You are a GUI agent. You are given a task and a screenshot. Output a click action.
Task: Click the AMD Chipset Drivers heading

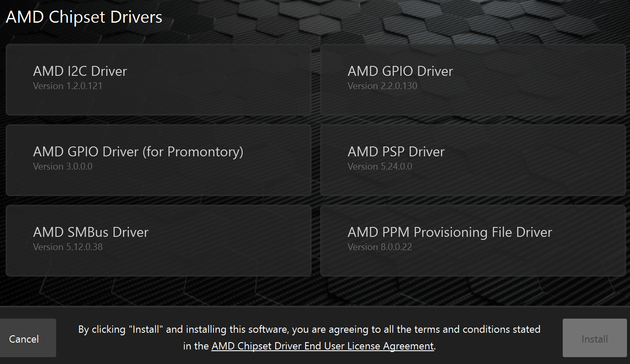84,17
